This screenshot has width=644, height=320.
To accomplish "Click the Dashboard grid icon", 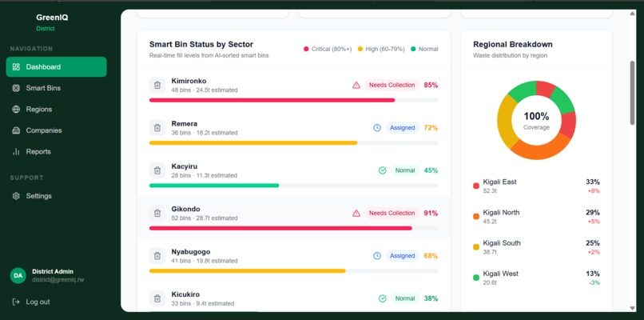I will pyautogui.click(x=16, y=67).
